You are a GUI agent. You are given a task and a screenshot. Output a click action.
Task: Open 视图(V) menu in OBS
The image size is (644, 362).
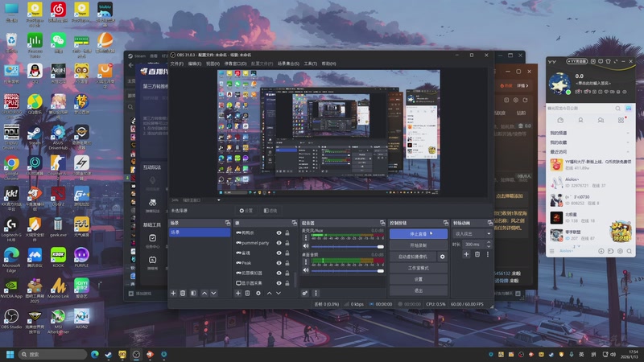(213, 64)
